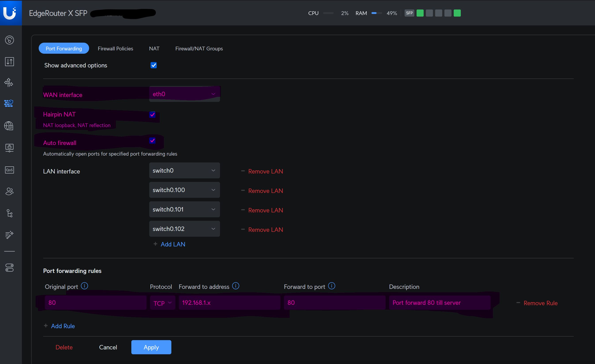Open the switch0.102 LAN interface dropdown
595x364 pixels.
pyautogui.click(x=184, y=229)
